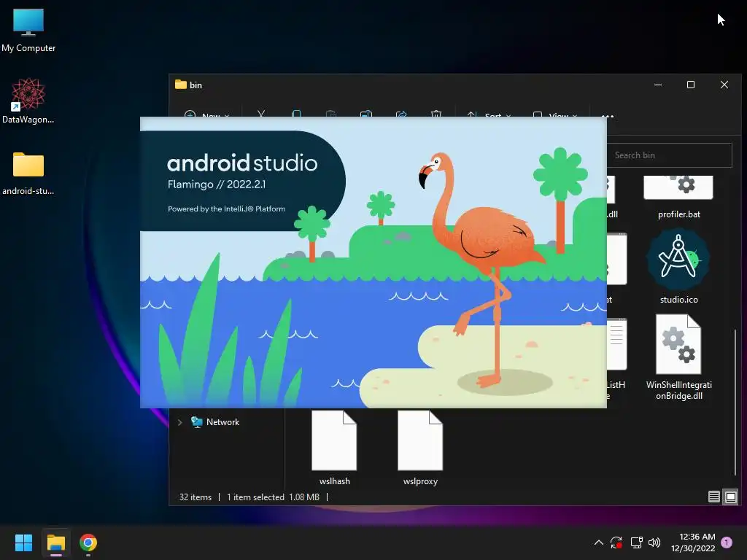Switch to details list view
This screenshot has width=747, height=560.
(713, 497)
